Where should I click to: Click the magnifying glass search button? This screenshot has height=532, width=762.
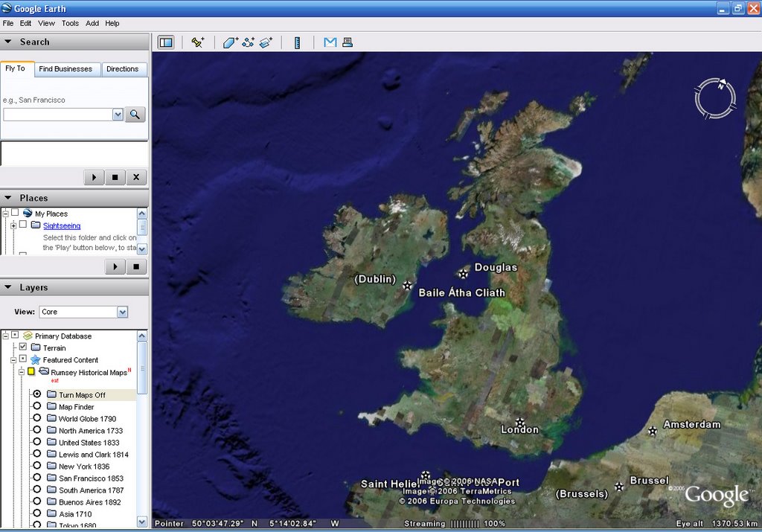[x=135, y=115]
